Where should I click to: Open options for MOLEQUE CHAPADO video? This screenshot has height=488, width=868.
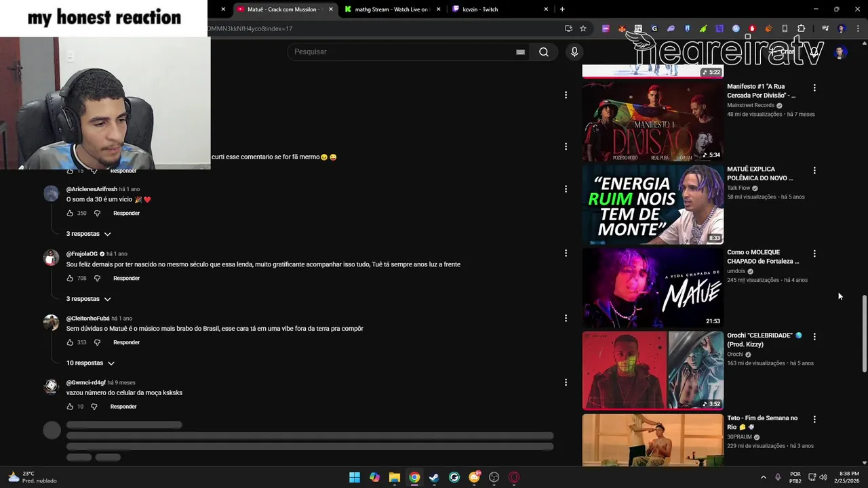coord(814,253)
